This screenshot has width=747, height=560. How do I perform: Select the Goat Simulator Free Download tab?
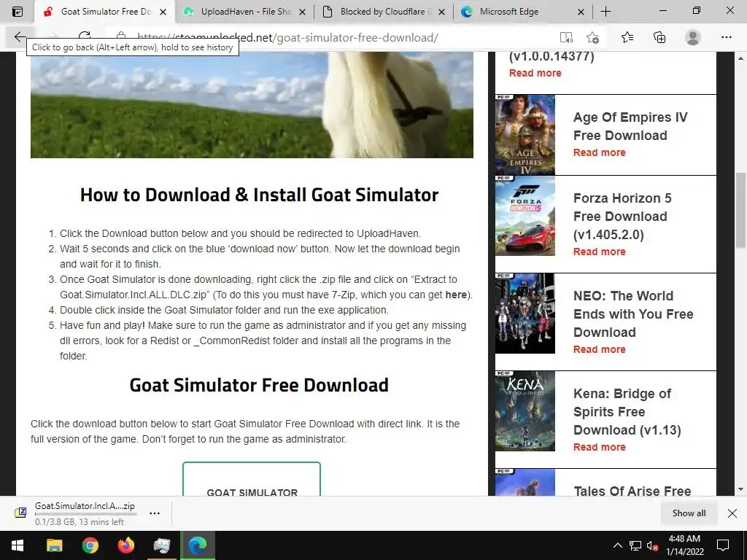[105, 12]
